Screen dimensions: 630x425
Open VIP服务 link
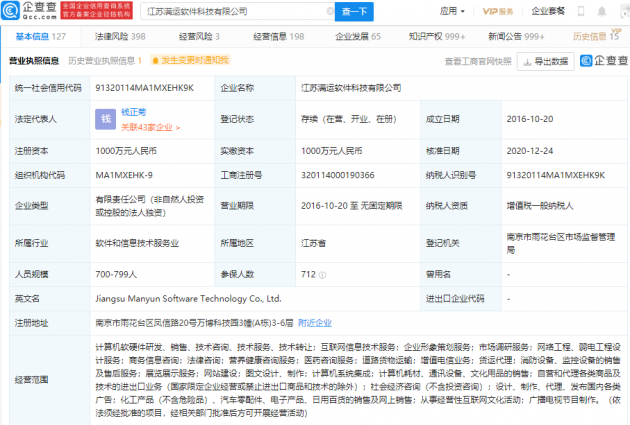point(498,11)
